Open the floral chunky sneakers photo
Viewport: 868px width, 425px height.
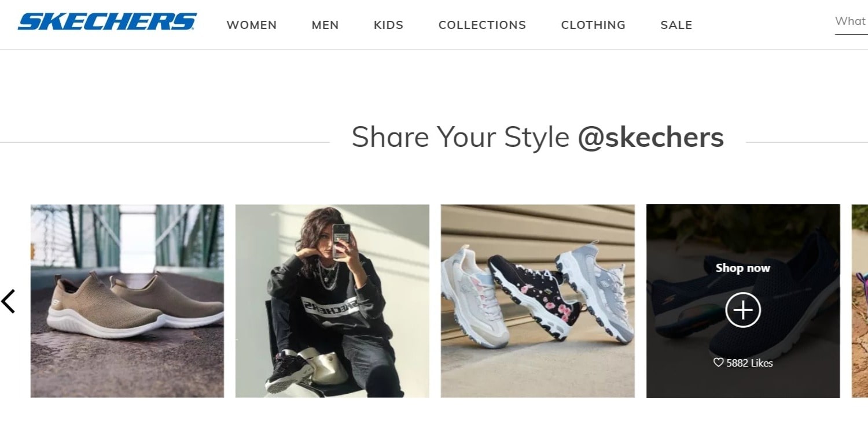click(538, 301)
